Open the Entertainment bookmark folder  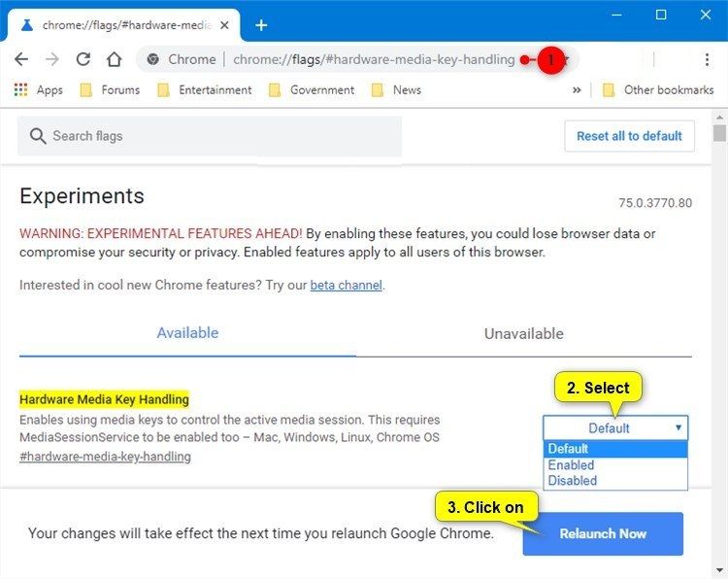click(x=205, y=89)
